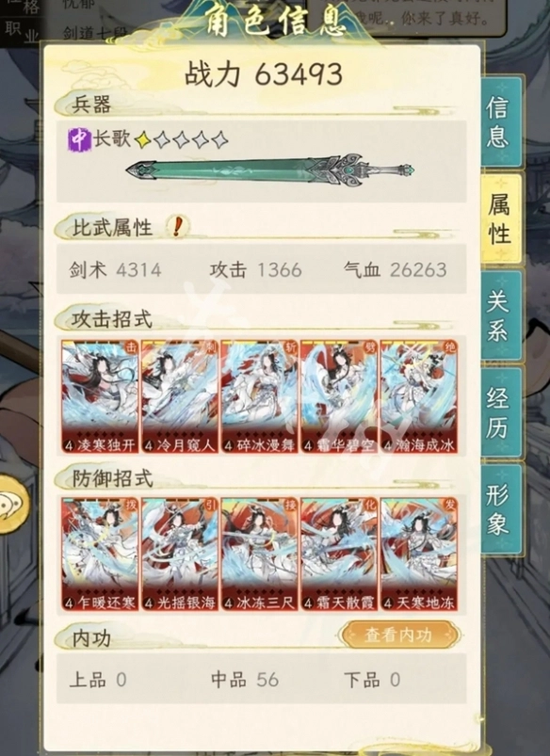Open the 碎冰漫舞 skill card
The height and width of the screenshot is (756, 550).
point(260,396)
